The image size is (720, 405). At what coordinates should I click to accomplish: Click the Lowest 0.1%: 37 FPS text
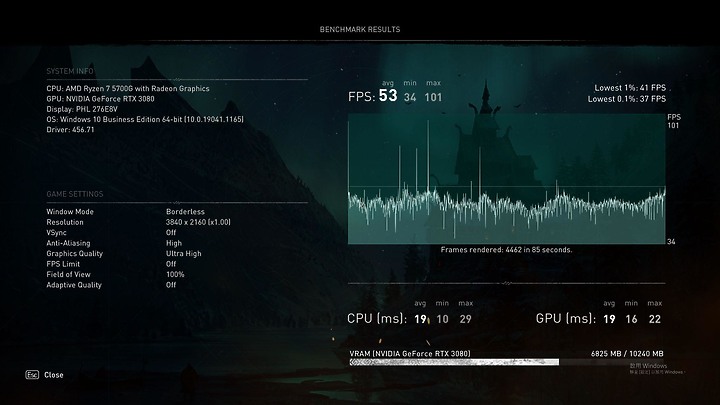coord(627,99)
